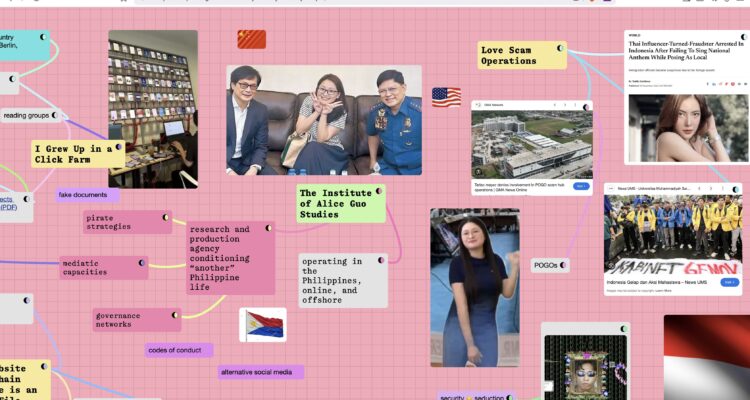Click connector icon on 'I Grew Up in a Click Farm'
The image size is (750, 400).
pos(119,147)
